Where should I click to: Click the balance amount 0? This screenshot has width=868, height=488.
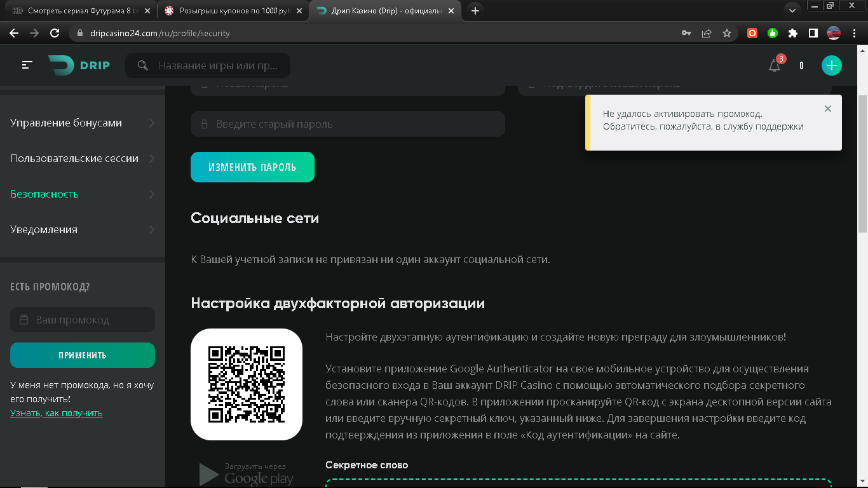(802, 65)
